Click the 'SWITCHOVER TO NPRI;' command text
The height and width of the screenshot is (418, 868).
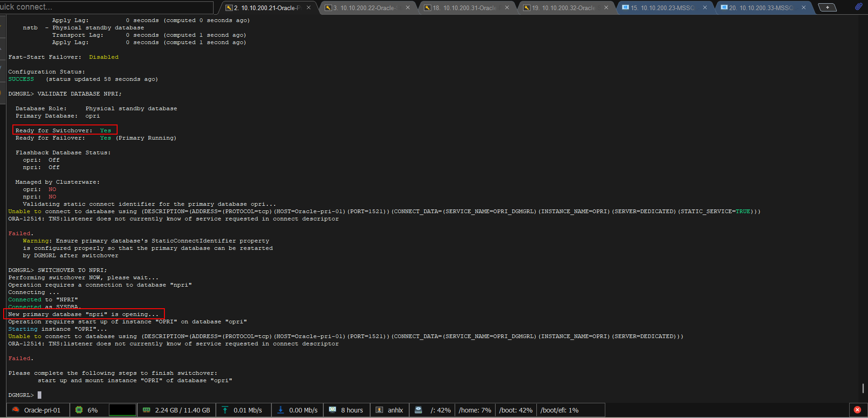coord(72,270)
